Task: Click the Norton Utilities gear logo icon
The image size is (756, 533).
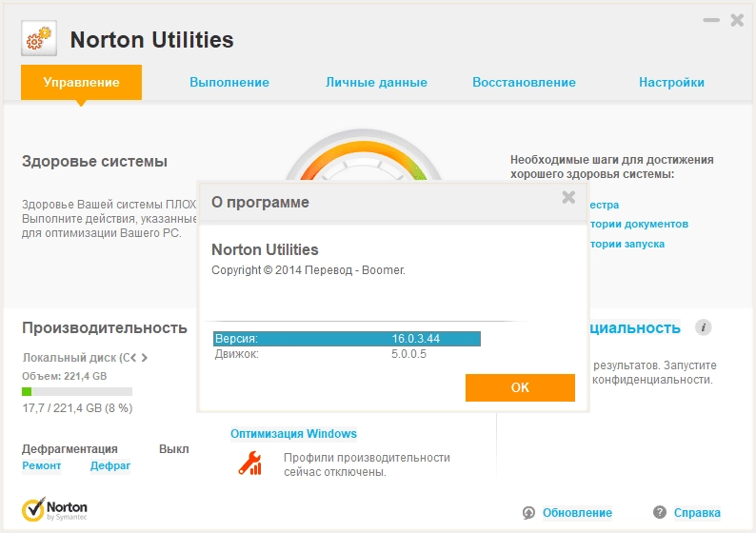Action: [x=39, y=38]
